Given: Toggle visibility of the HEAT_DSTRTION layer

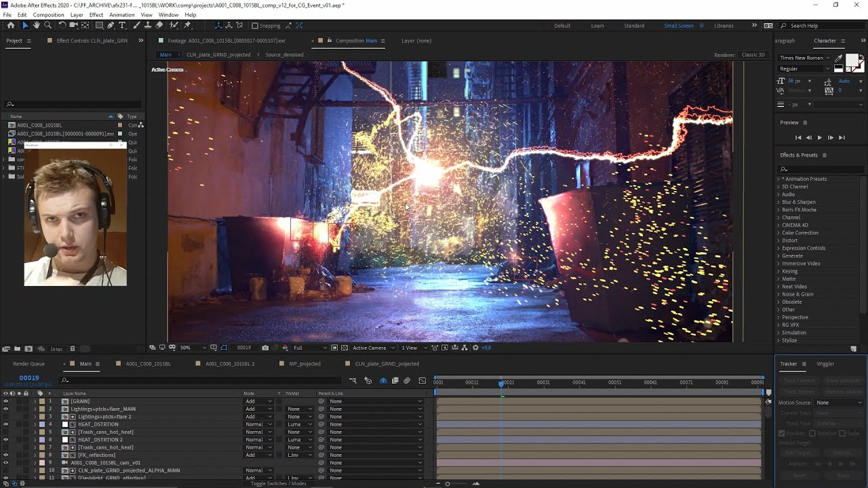Looking at the screenshot, I should coord(5,424).
